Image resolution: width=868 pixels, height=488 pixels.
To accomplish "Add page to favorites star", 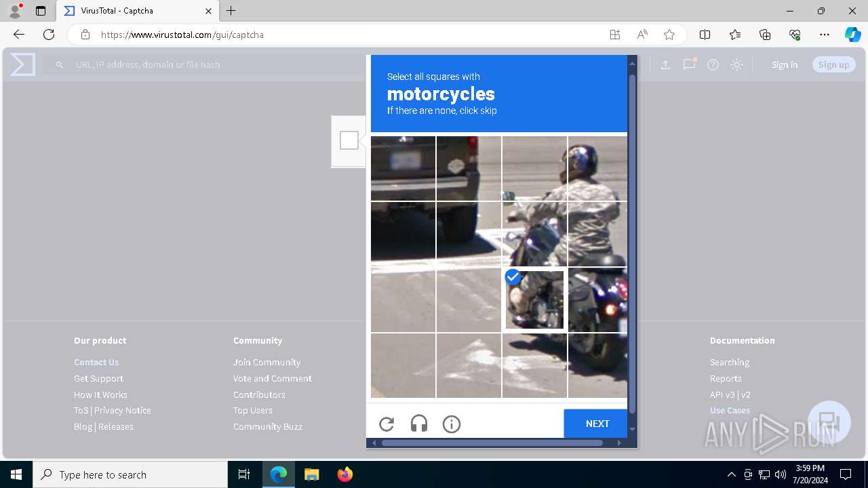I will coord(669,35).
